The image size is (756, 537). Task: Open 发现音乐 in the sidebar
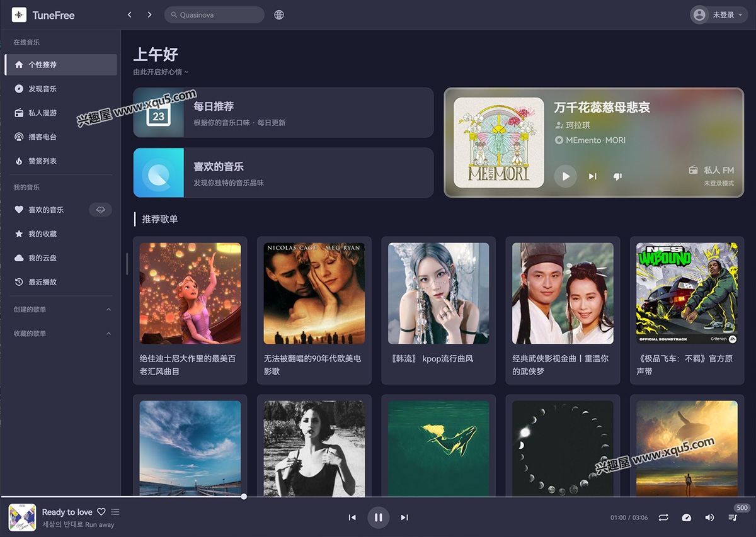pyautogui.click(x=60, y=89)
